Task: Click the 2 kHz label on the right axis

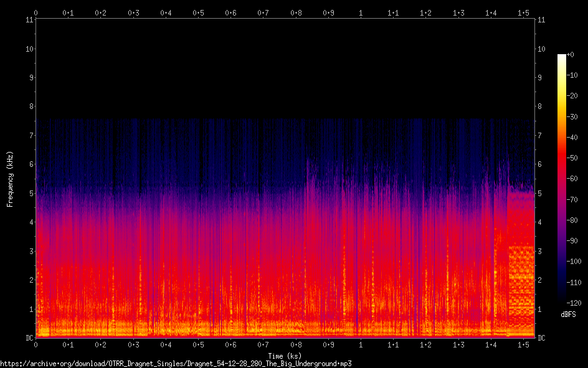Action: (540, 280)
